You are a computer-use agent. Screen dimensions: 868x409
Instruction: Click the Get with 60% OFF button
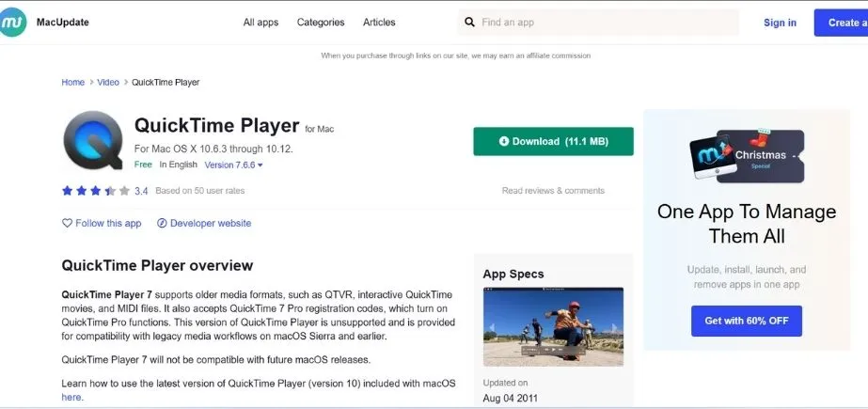click(x=746, y=321)
